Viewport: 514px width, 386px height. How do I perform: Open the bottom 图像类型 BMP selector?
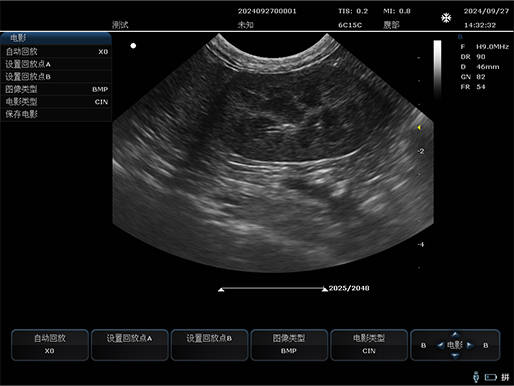289,345
